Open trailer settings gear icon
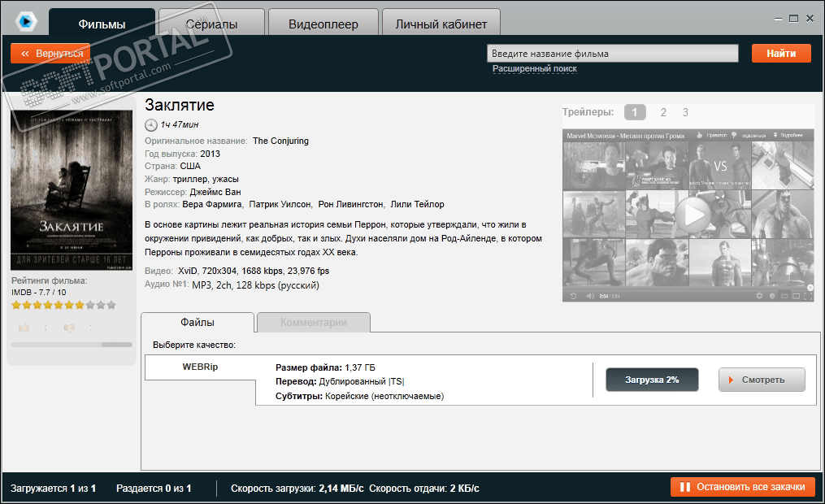Image resolution: width=825 pixels, height=504 pixels. (759, 296)
